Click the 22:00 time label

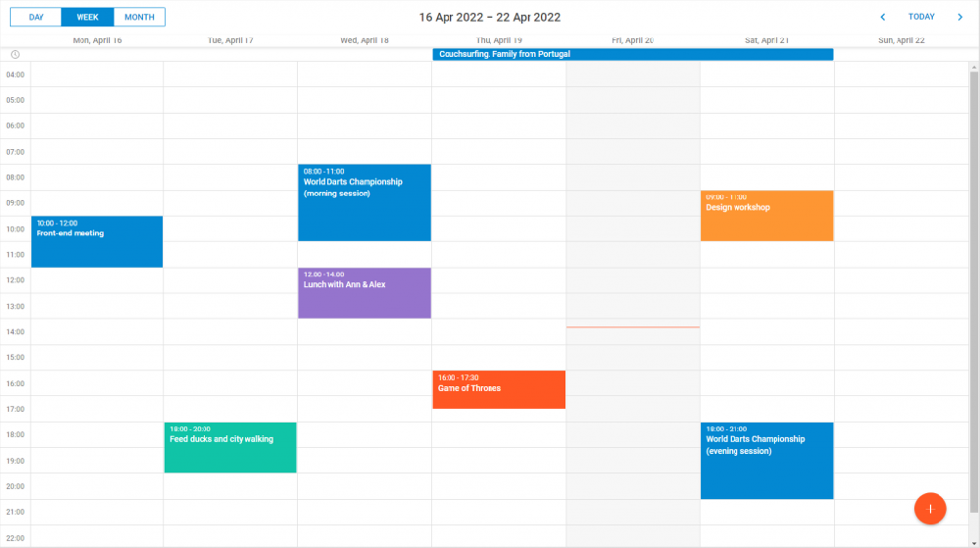click(15, 538)
